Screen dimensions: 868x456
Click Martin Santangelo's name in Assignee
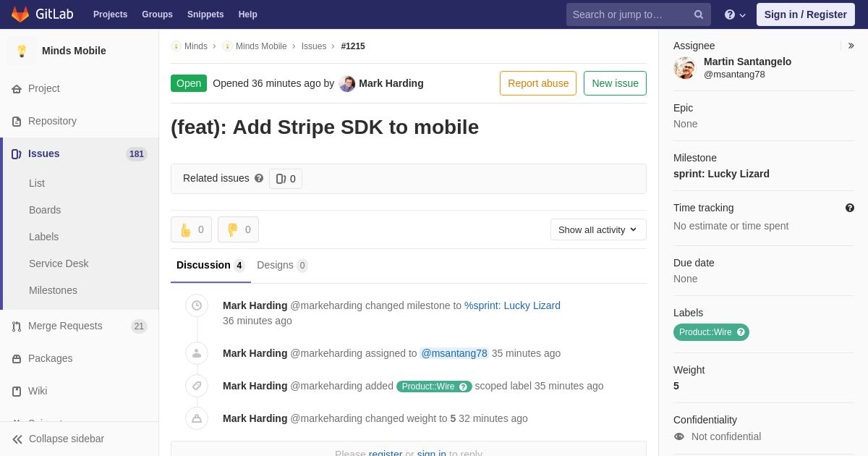[x=747, y=62]
